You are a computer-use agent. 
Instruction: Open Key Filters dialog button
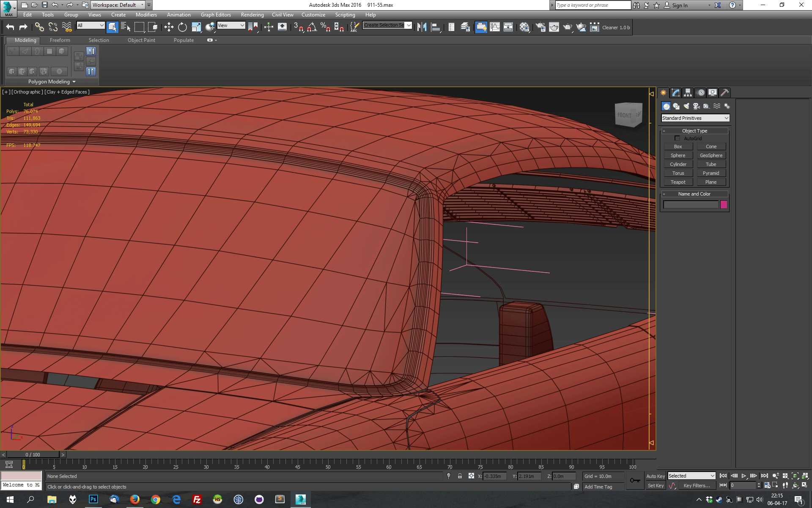pyautogui.click(x=697, y=486)
